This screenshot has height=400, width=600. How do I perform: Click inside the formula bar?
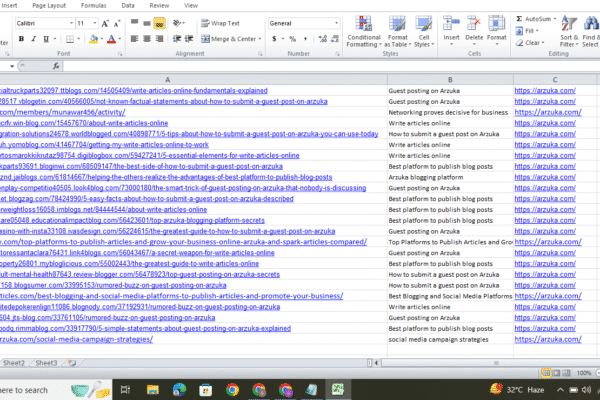[x=329, y=66]
